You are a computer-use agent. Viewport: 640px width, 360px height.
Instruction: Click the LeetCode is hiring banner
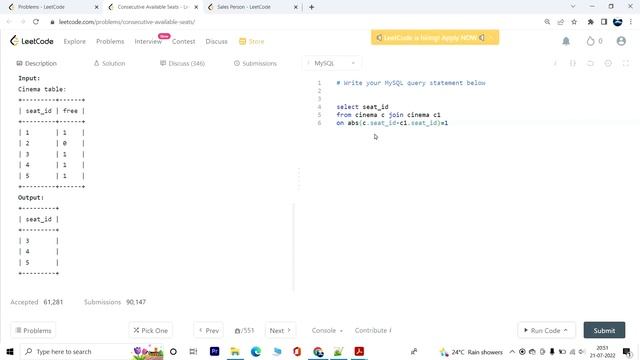coord(435,38)
